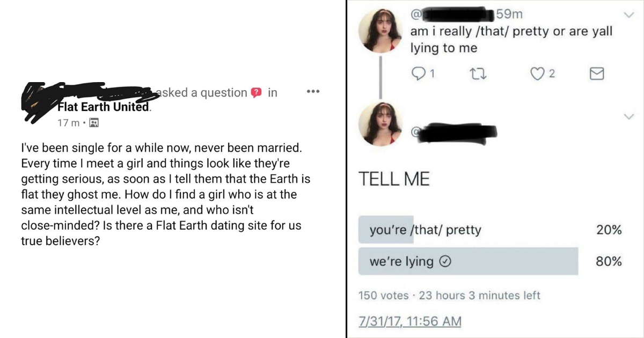644x338 pixels.
Task: Click the checkmark icon beside we're lying
Action: click(445, 262)
